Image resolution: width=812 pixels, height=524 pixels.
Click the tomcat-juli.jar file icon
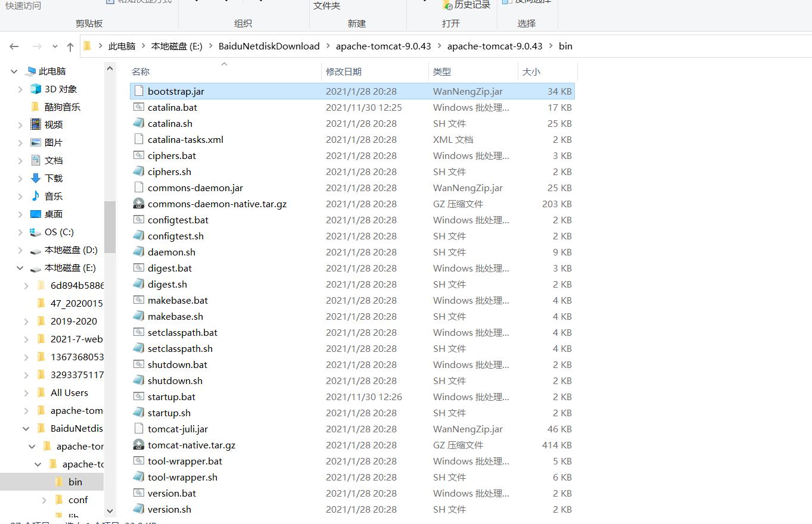(x=138, y=429)
